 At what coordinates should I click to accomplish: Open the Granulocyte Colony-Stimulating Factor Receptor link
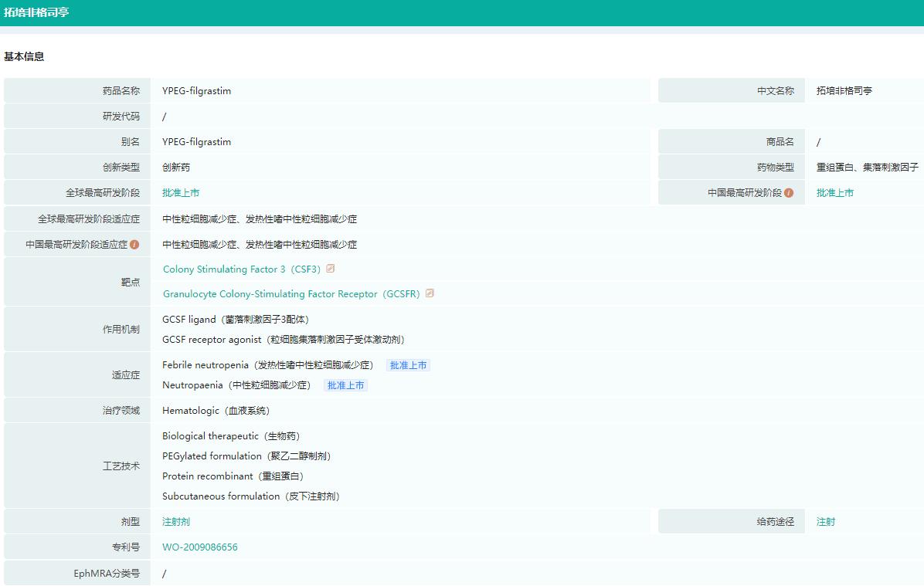292,293
